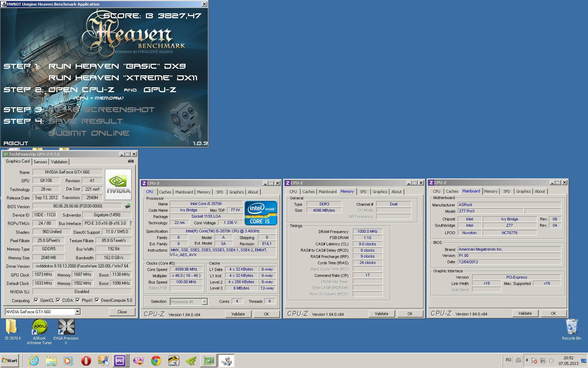
Task: Open Google Chrome from the taskbar
Action: [x=156, y=361]
